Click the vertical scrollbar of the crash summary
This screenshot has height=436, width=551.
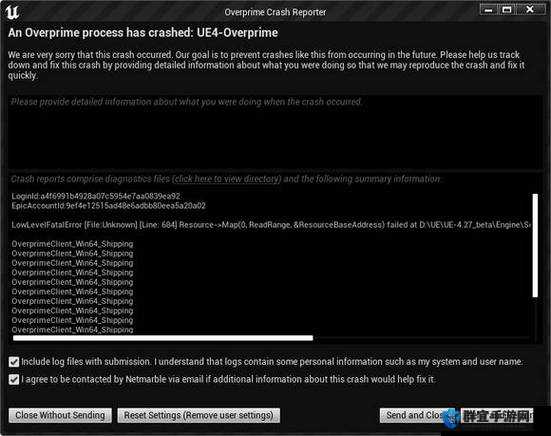coord(535,245)
